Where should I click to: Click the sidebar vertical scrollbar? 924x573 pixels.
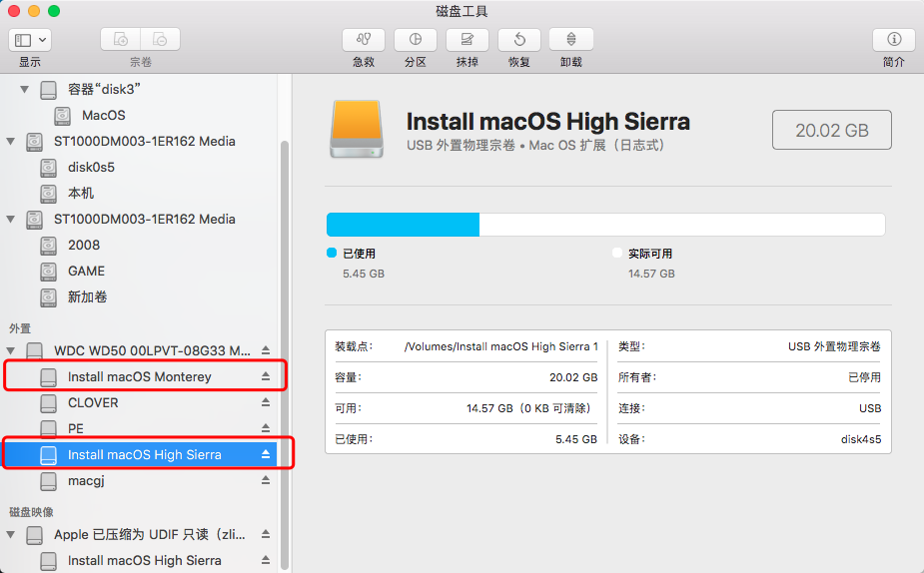pyautogui.click(x=285, y=349)
